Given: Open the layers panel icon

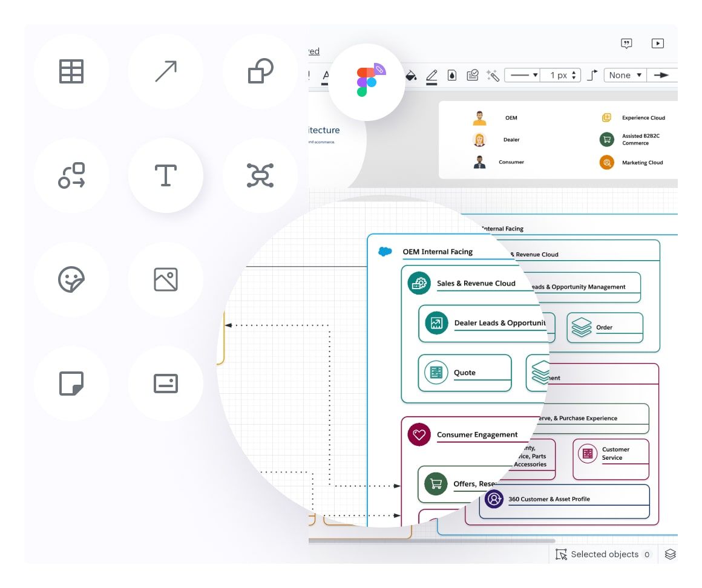Looking at the screenshot, I should point(670,554).
